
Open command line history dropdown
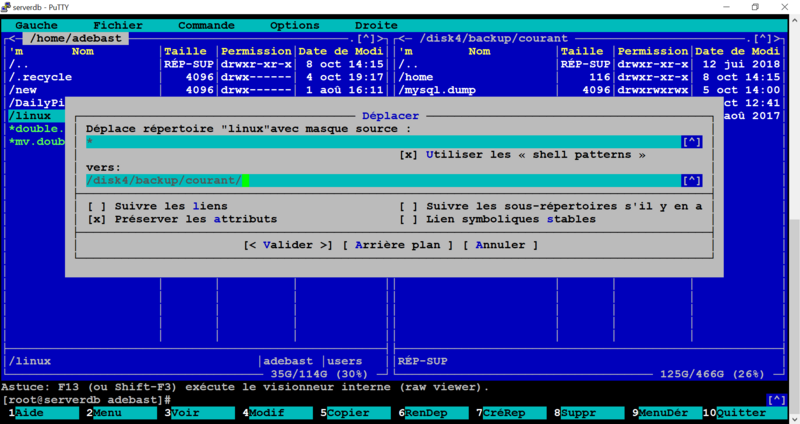pyautogui.click(x=776, y=400)
